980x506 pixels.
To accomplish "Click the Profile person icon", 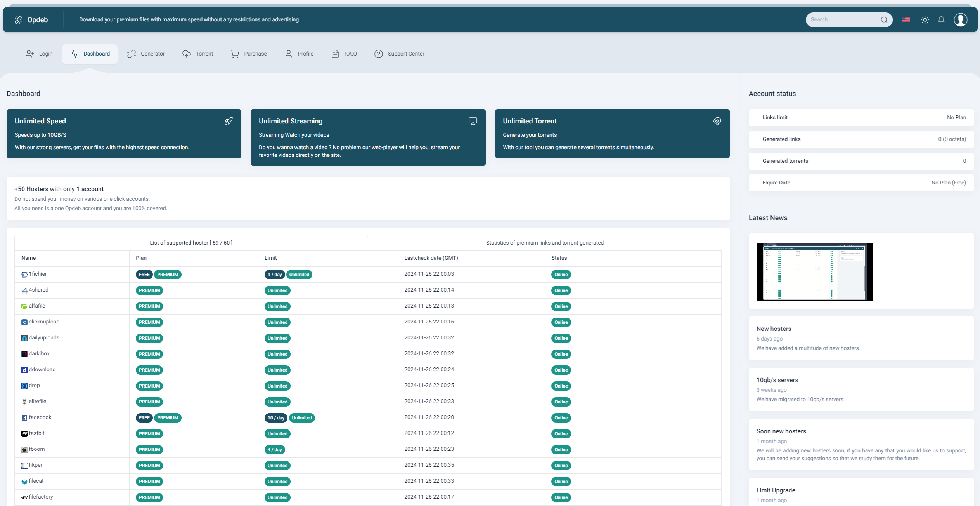I will click(x=288, y=54).
